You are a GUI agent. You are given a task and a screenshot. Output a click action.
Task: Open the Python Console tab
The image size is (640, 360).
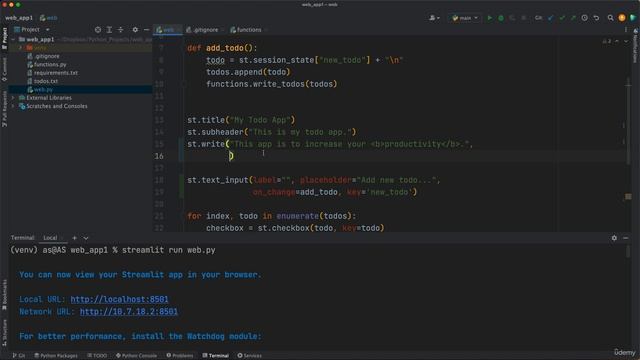pos(136,356)
